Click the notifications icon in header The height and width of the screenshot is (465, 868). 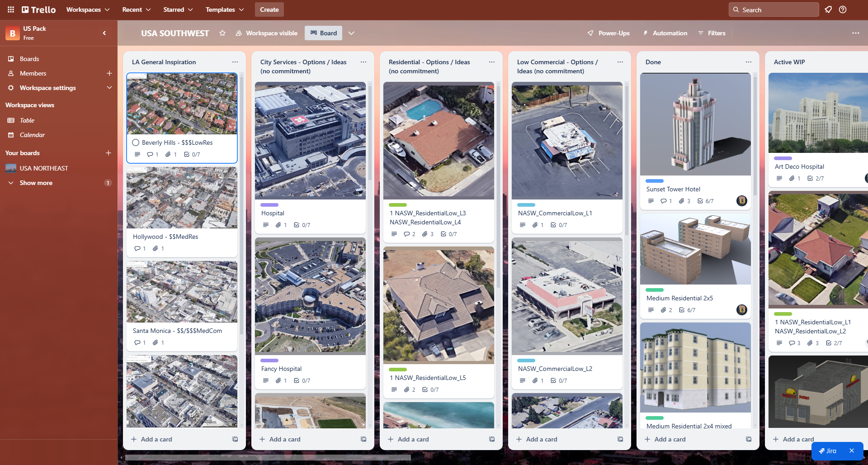828,9
